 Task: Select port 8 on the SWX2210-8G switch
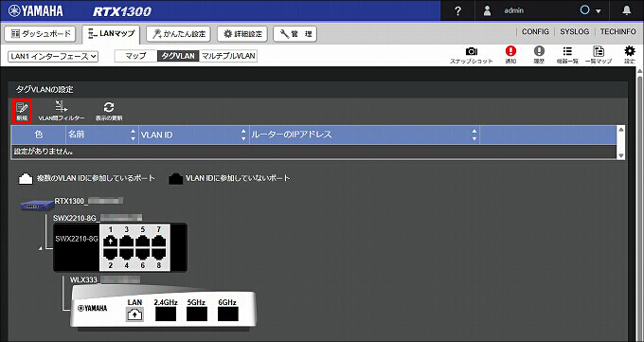158,254
